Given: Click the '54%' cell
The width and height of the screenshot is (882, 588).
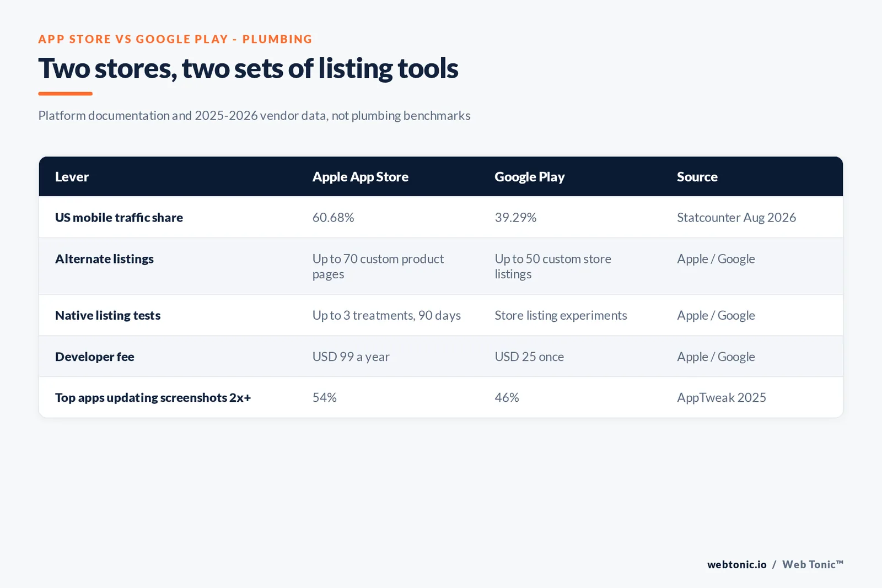Looking at the screenshot, I should (325, 398).
